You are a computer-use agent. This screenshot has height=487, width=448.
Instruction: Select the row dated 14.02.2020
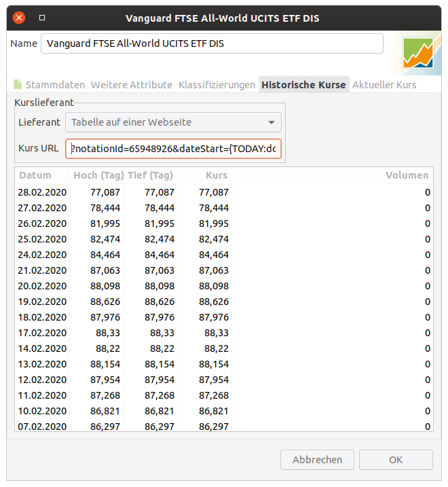point(224,348)
